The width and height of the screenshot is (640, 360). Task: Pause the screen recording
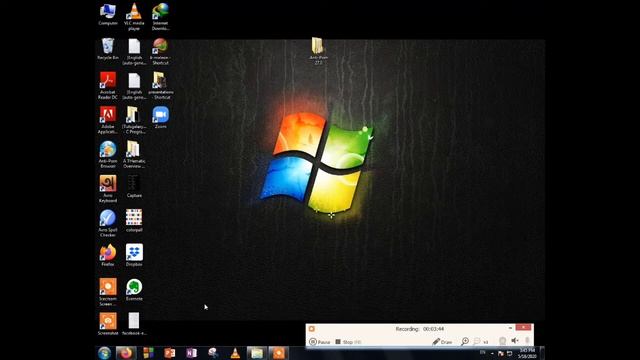(x=320, y=342)
